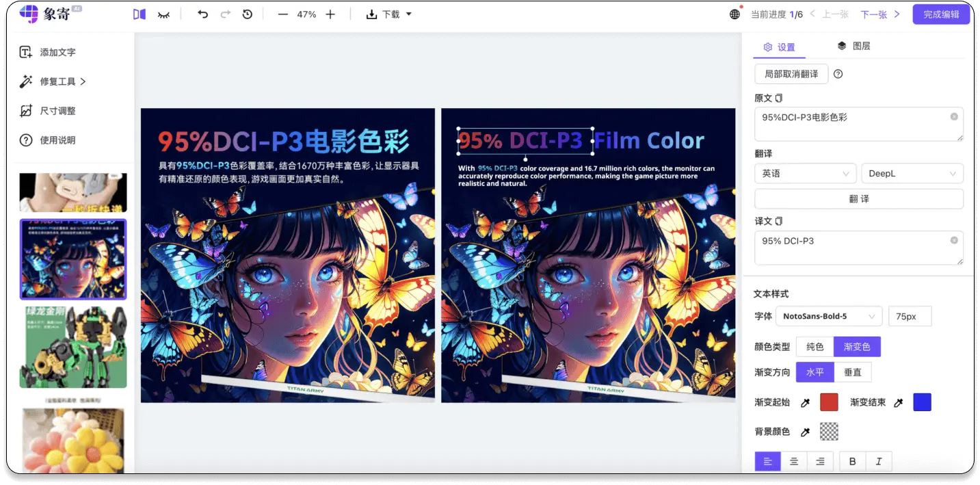Toggle italic formatting
This screenshot has width=980, height=485.
[x=879, y=462]
